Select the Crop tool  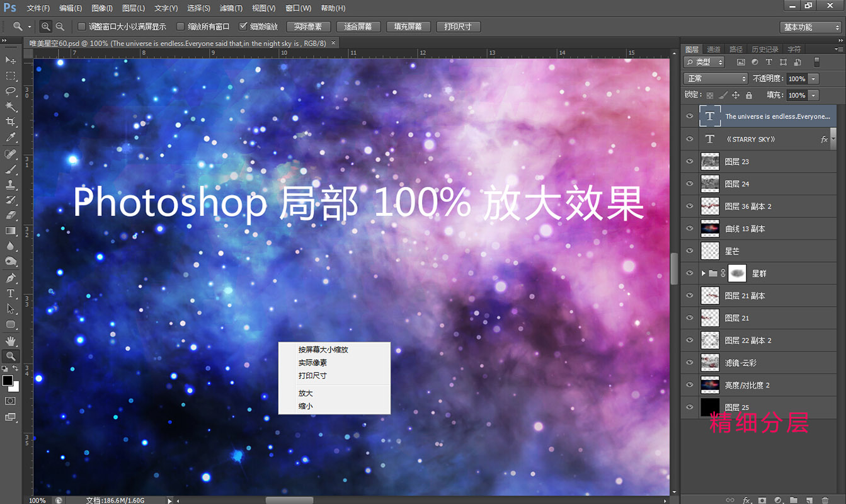11,122
